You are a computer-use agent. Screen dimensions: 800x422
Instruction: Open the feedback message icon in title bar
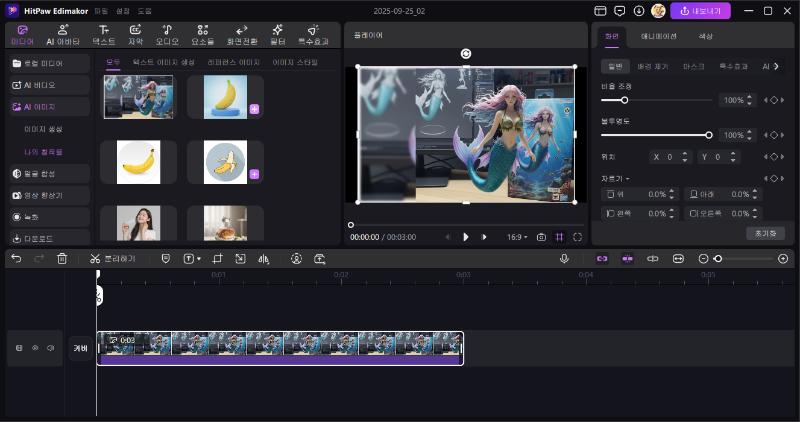click(619, 11)
